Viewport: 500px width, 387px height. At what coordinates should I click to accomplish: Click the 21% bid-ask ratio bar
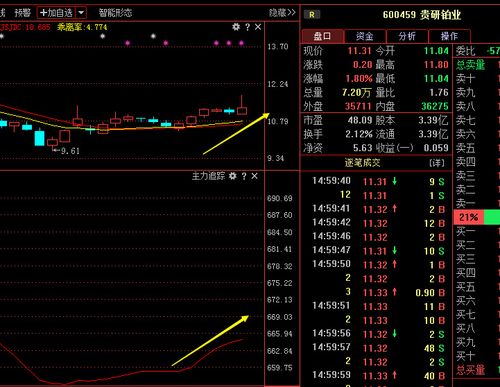(477, 217)
